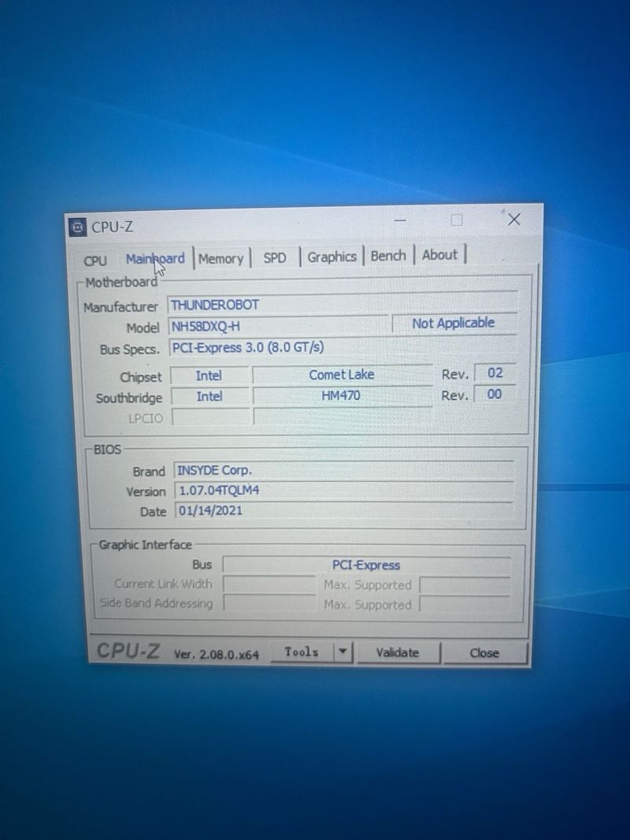
Task: Click the Tools button
Action: coord(302,652)
